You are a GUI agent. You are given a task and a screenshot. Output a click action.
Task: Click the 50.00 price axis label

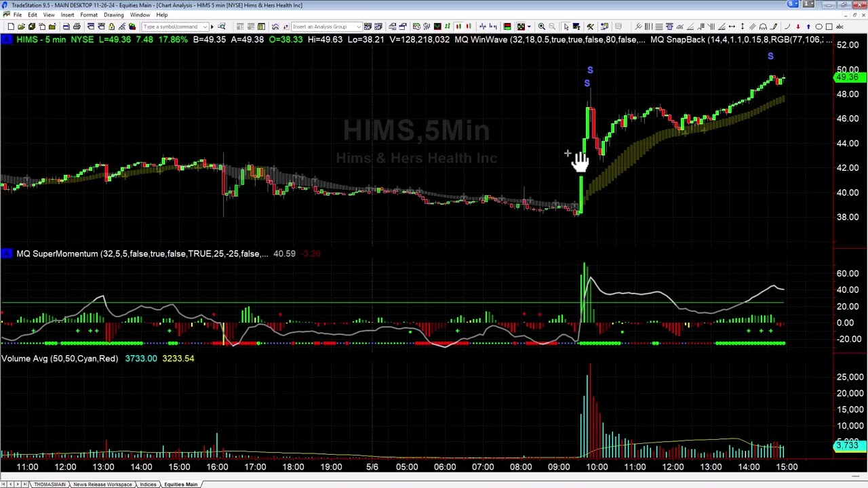tap(848, 69)
